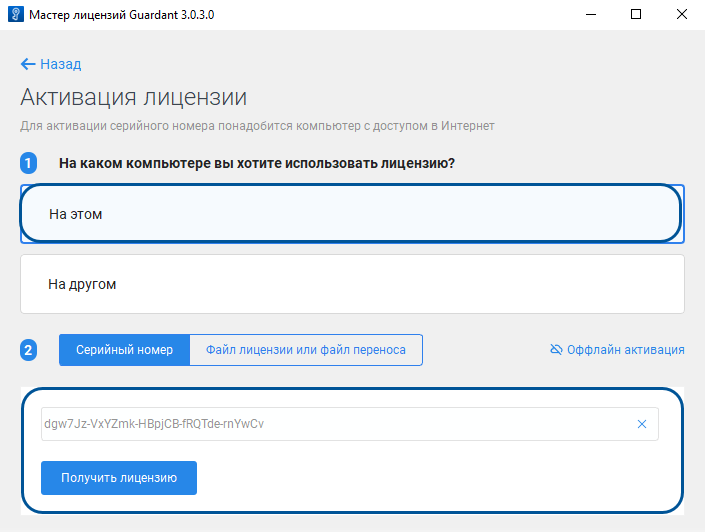Click the step 2 number badge

pyautogui.click(x=28, y=350)
